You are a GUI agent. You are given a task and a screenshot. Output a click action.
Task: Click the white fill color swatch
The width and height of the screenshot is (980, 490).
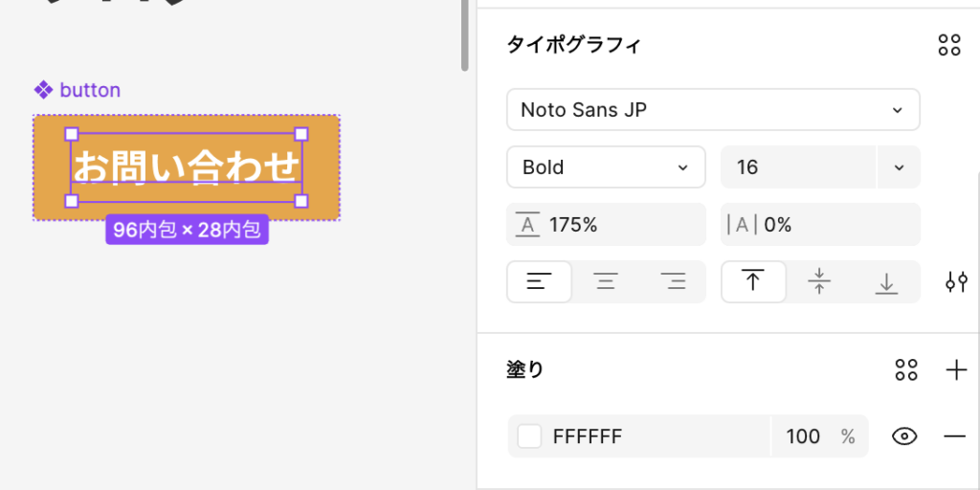click(529, 436)
